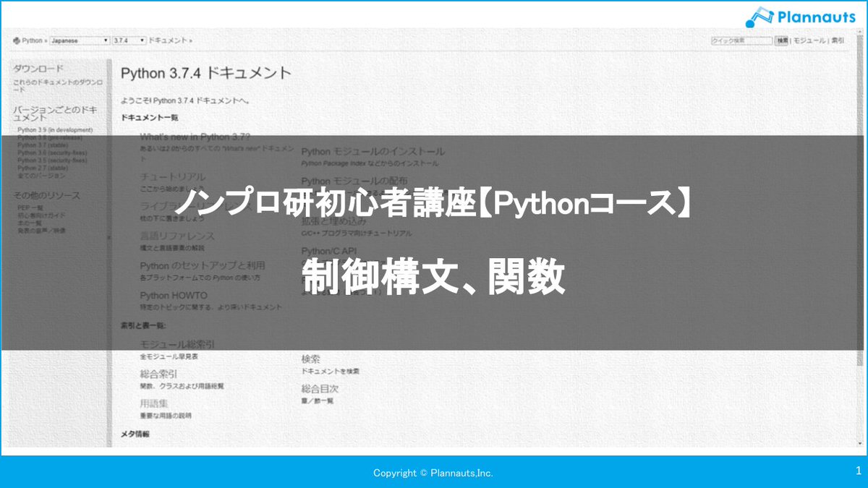Click the メタ情報 heading
The height and width of the screenshot is (488, 868).
pos(135,434)
